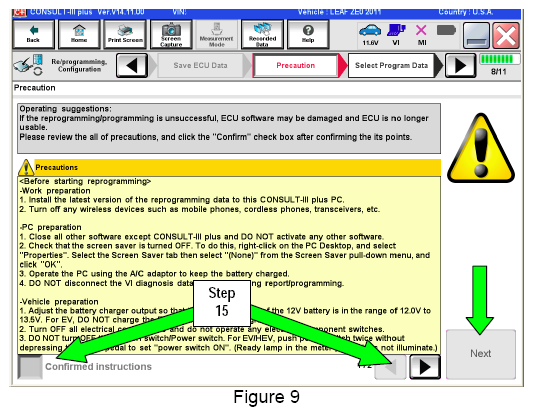Go to previous precautions page arrow
The image size is (533, 416).
pyautogui.click(x=390, y=367)
